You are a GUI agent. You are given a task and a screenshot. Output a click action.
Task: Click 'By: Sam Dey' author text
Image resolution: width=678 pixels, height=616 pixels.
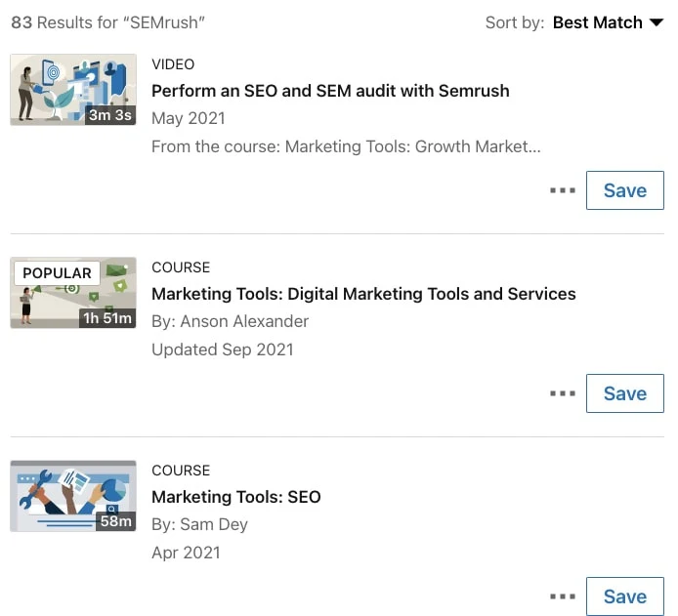199,525
